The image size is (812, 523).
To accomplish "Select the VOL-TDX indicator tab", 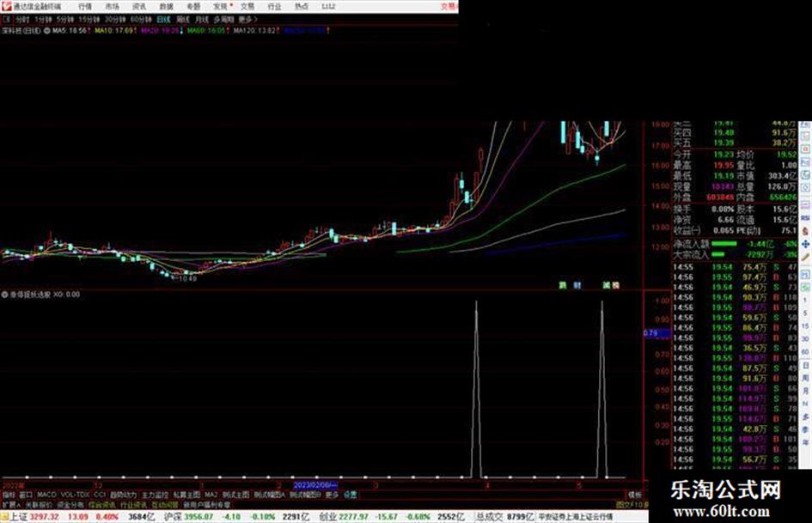I will pyautogui.click(x=75, y=495).
